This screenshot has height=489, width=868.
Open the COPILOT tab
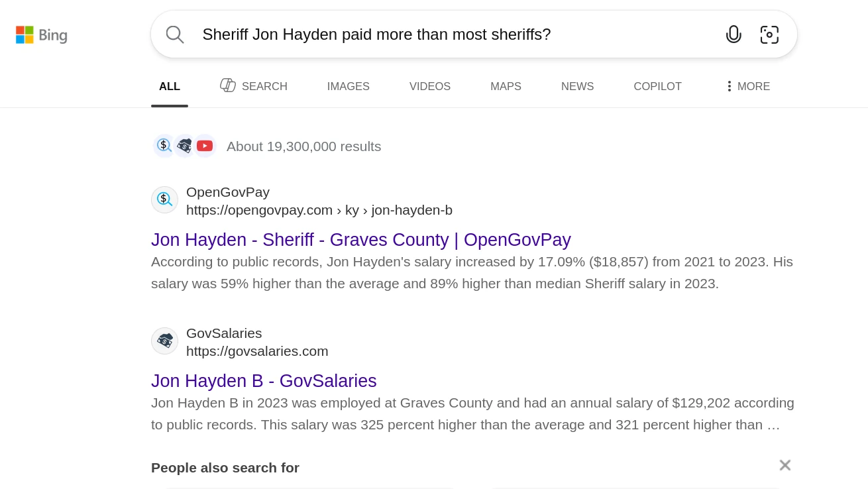coord(657,86)
